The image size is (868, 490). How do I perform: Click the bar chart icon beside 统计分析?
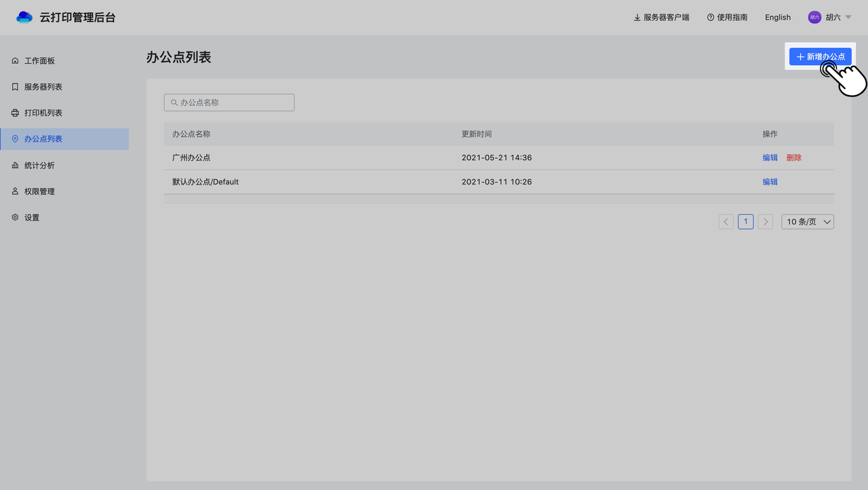point(15,165)
